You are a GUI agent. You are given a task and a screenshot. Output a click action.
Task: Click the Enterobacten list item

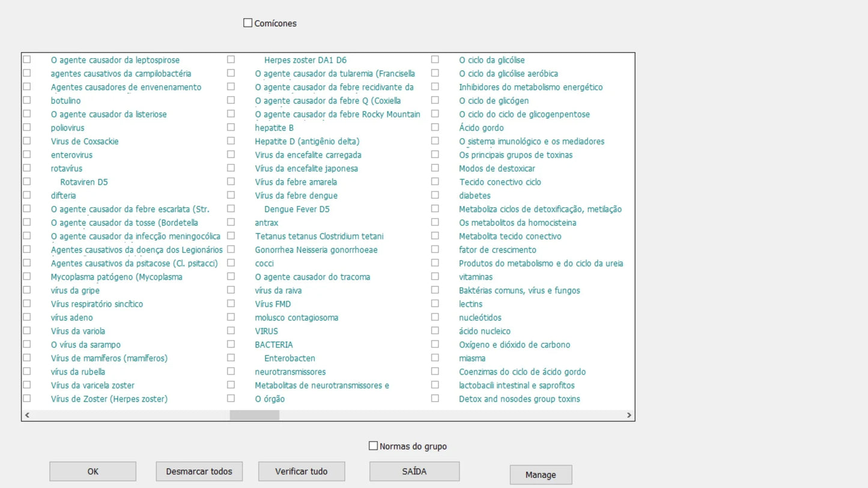pyautogui.click(x=290, y=358)
